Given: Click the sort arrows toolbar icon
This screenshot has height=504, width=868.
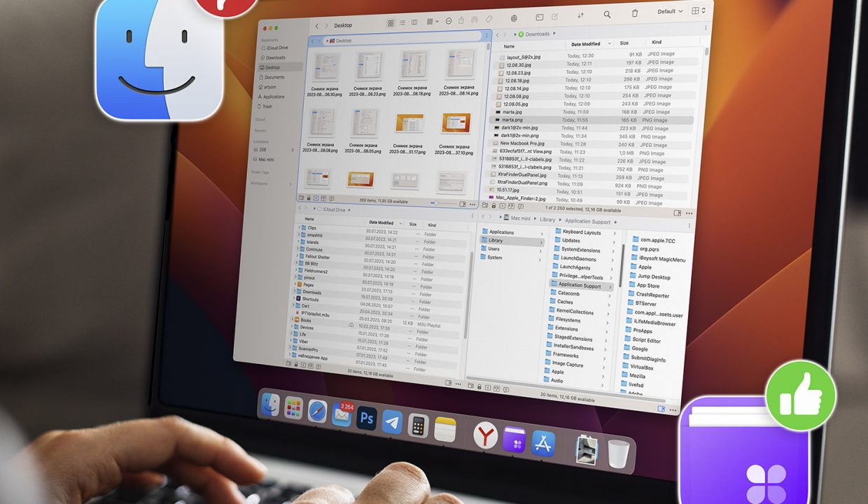Looking at the screenshot, I should point(580,15).
